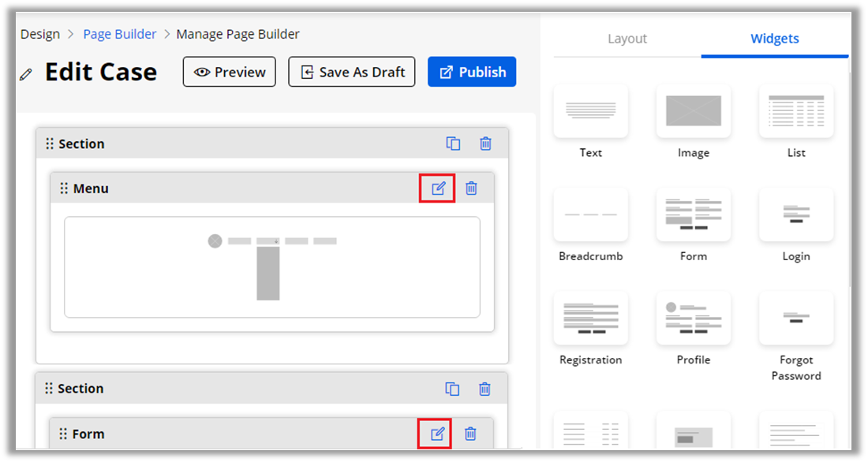This screenshot has height=462, width=868.
Task: Click the edit icon on the Menu widget
Action: (x=438, y=188)
